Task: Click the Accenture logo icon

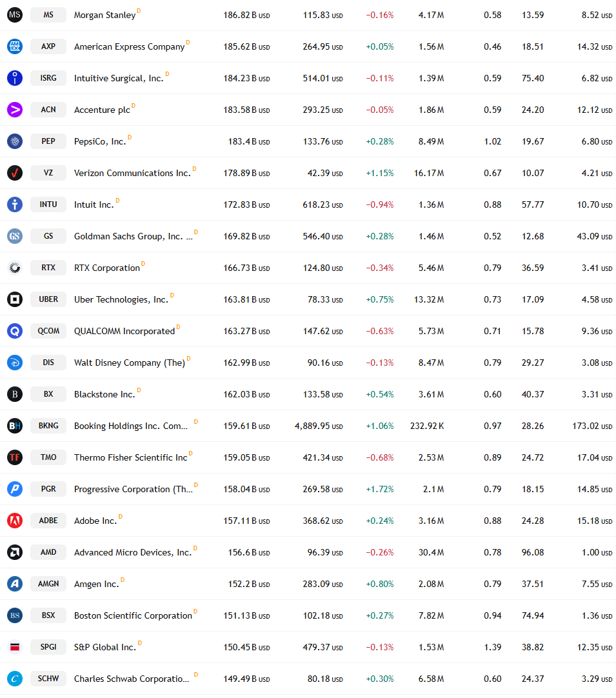Action: tap(15, 110)
